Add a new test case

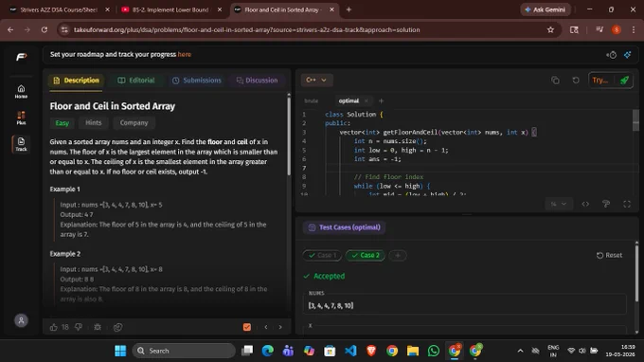[398, 255]
